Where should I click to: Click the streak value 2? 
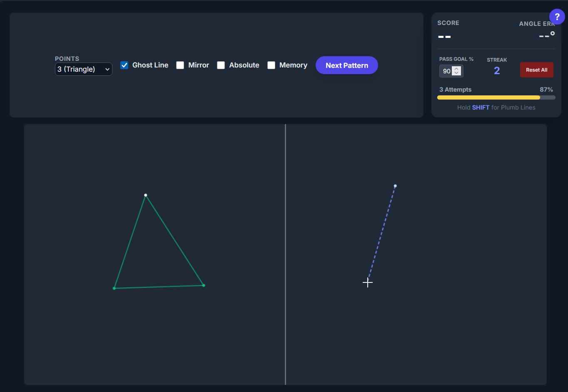pos(497,71)
